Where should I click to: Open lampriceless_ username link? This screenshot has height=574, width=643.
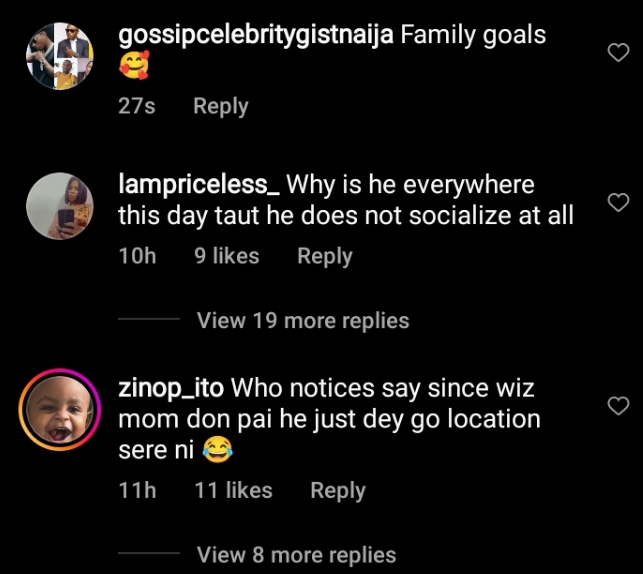[199, 185]
